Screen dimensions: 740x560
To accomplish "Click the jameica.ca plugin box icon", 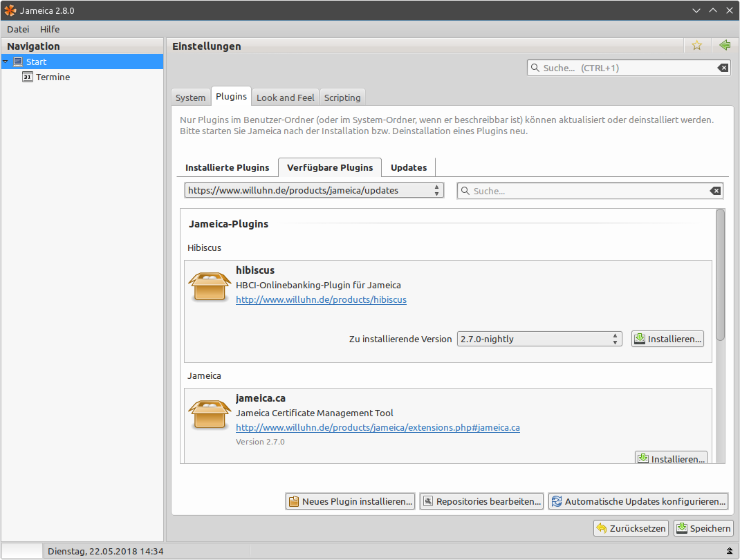I will [x=210, y=414].
